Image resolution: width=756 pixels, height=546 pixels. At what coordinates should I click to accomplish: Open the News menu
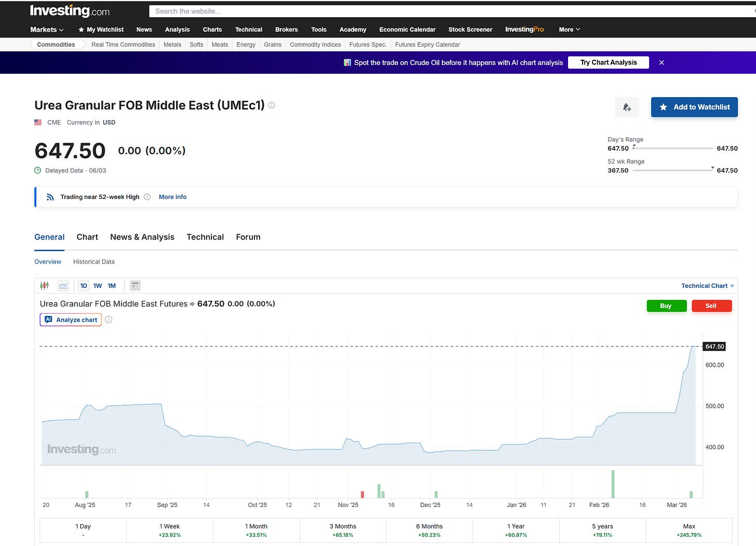(x=144, y=30)
